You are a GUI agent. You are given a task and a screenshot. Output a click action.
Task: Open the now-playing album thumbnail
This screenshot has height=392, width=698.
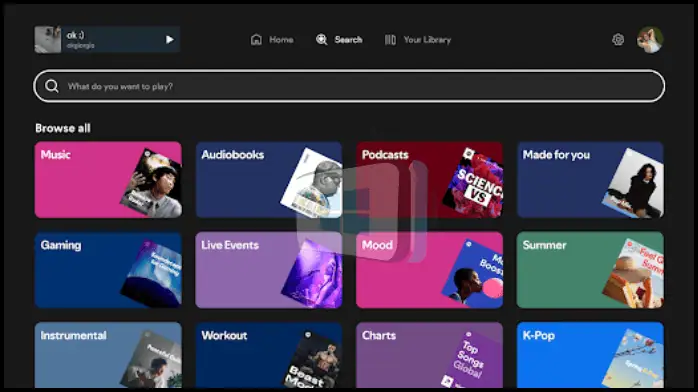[x=48, y=40]
